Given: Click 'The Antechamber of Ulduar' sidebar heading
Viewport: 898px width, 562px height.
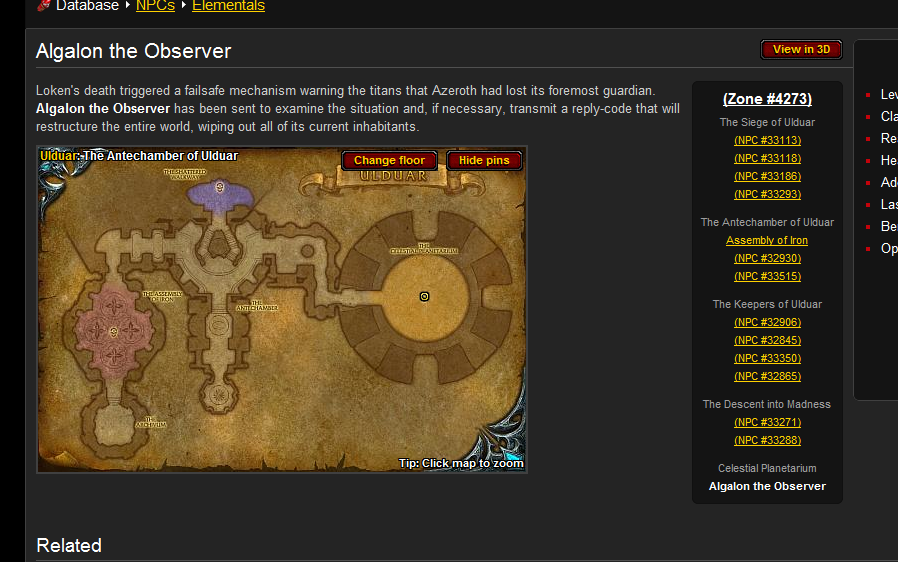Looking at the screenshot, I should pyautogui.click(x=767, y=222).
